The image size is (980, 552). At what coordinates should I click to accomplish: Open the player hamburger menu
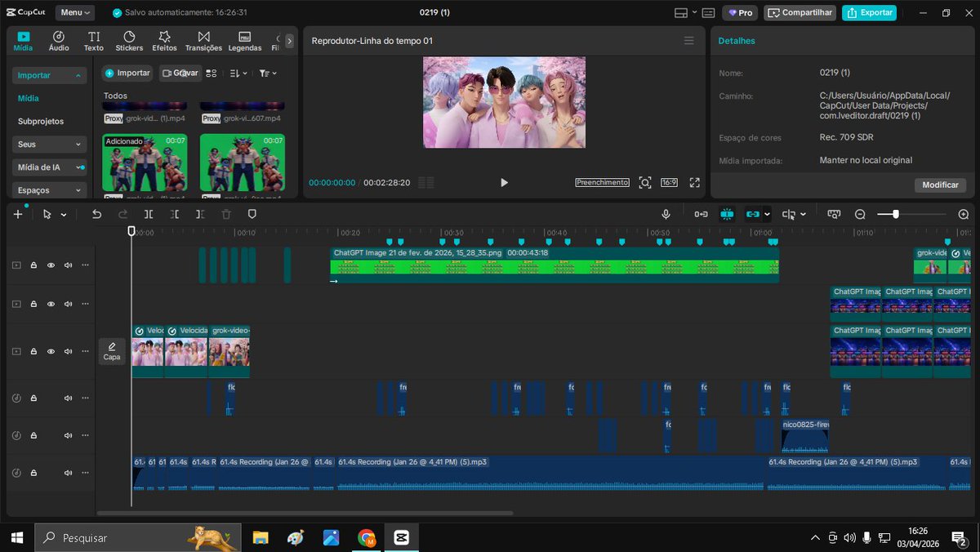[x=689, y=40]
